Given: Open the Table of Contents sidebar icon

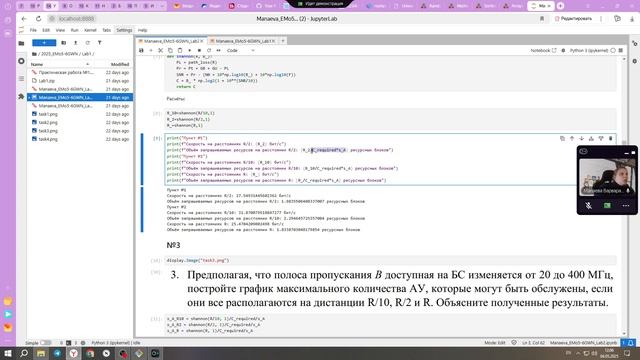Looking at the screenshot, I should (x=21, y=78).
